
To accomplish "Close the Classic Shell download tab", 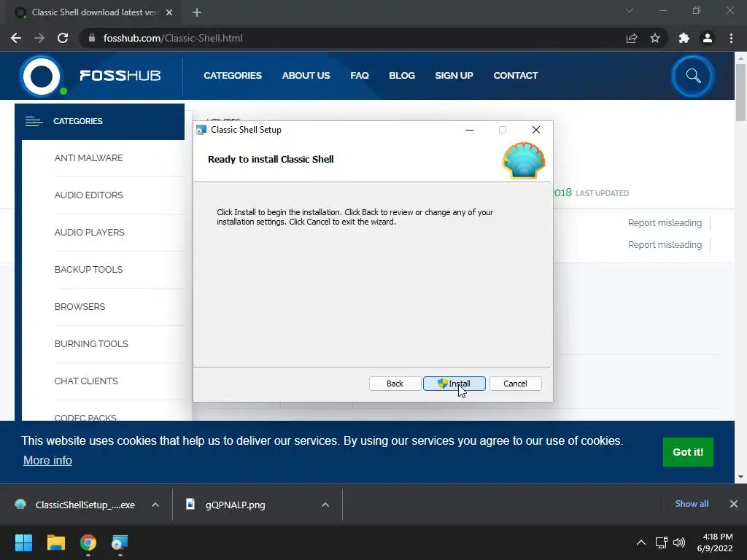I will (x=169, y=12).
